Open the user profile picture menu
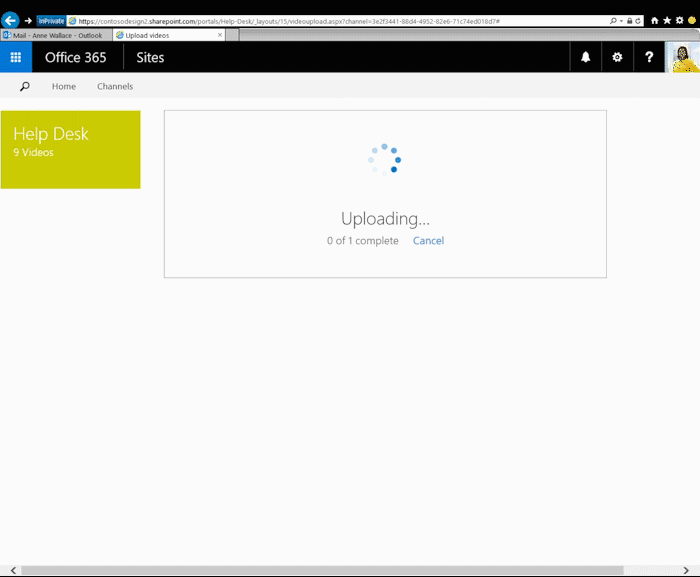This screenshot has height=577, width=700. [682, 57]
